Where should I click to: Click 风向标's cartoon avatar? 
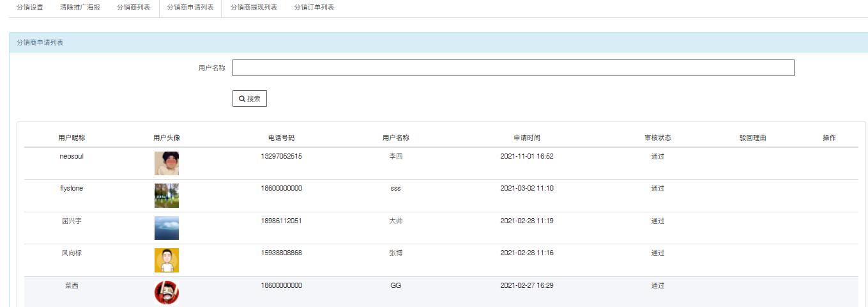pos(167,260)
